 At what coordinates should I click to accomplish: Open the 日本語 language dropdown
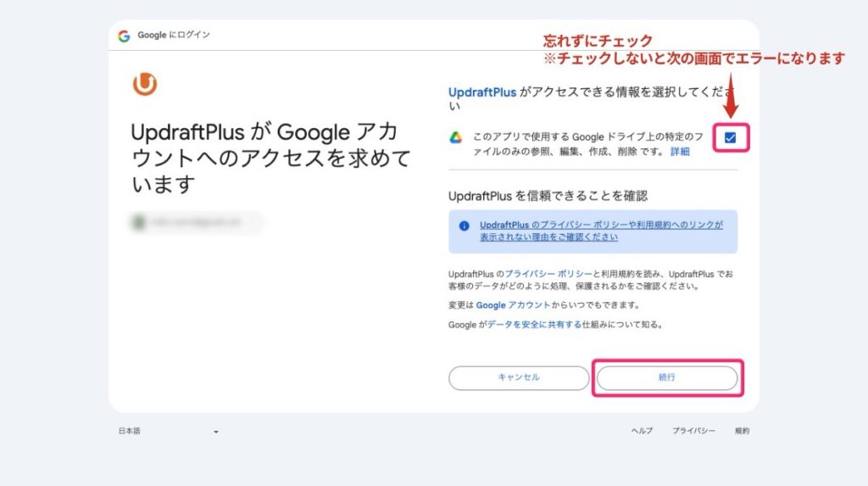169,431
